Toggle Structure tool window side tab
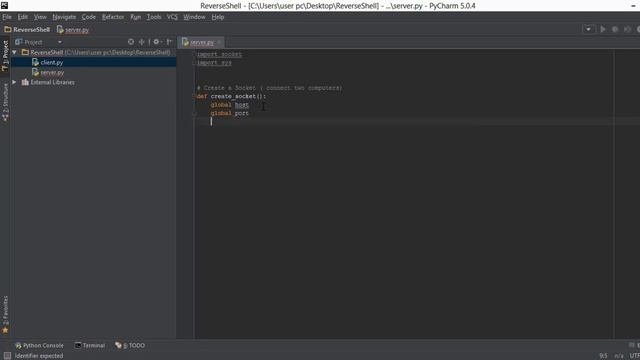640x360 pixels. tap(5, 102)
